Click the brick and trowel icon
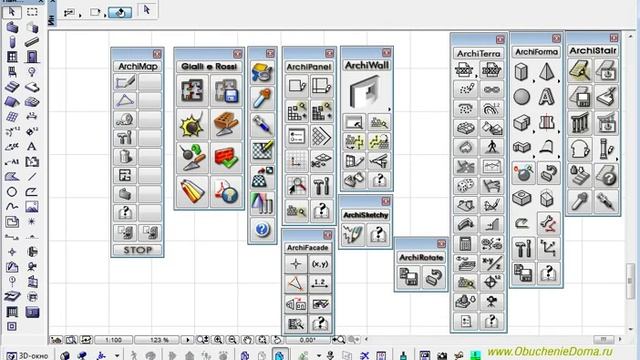 [x=226, y=124]
